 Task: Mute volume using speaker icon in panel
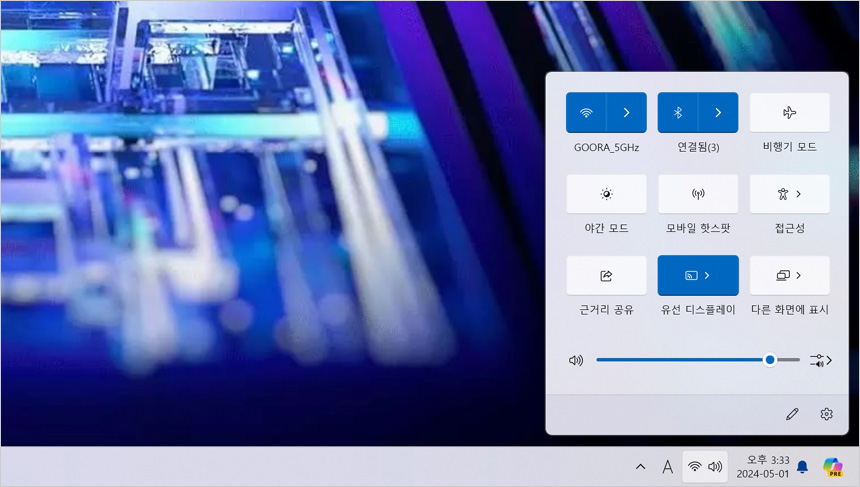576,360
